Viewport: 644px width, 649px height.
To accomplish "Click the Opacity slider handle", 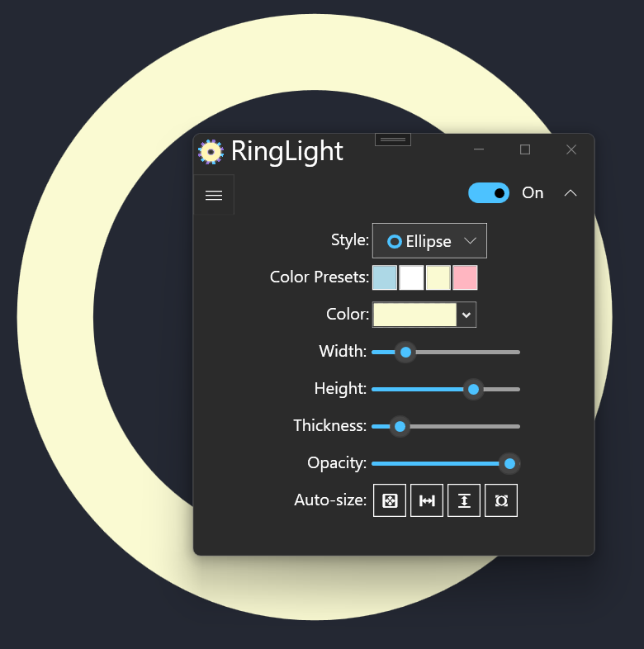I will pos(509,463).
